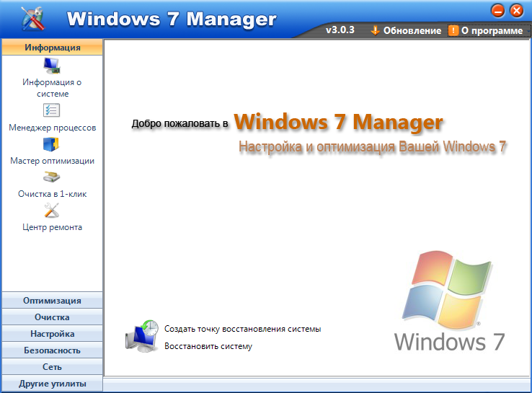Click the orange exclamation About icon

[453, 30]
